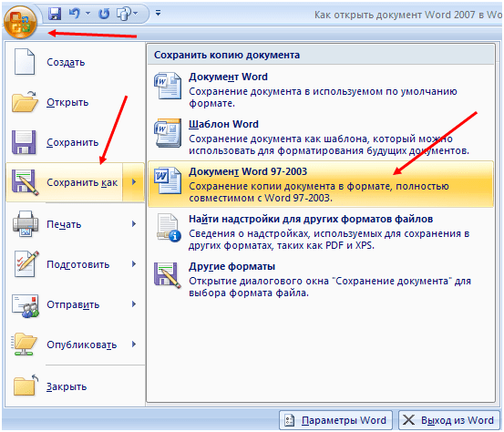Image resolution: width=504 pixels, height=432 pixels.
Task: Click the Параметры Word button
Action: pos(335,420)
